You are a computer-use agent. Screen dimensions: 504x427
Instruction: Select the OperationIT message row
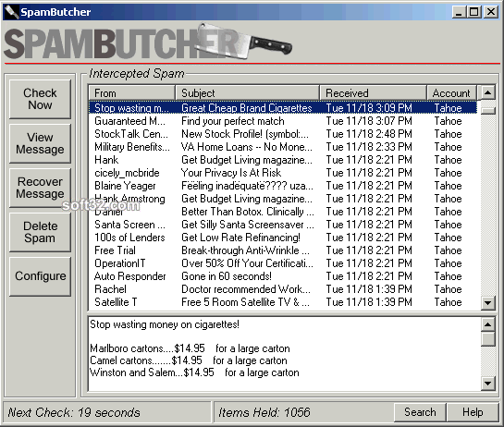coord(283,263)
